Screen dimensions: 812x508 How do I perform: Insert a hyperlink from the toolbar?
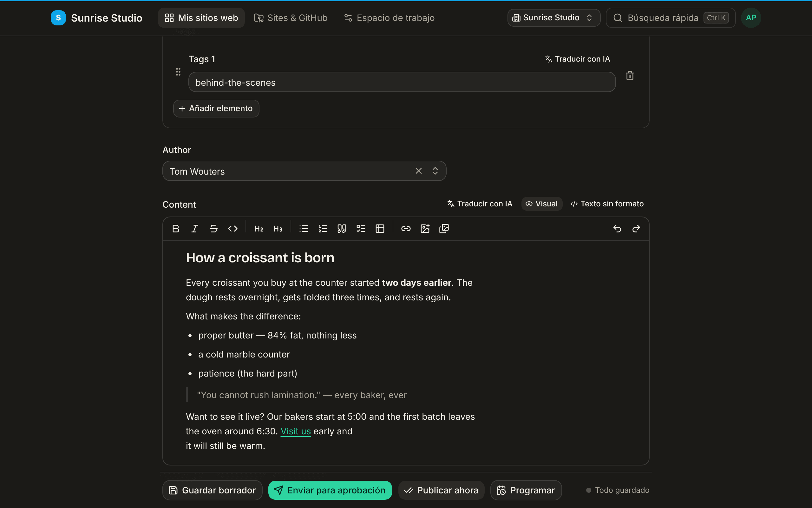click(406, 229)
